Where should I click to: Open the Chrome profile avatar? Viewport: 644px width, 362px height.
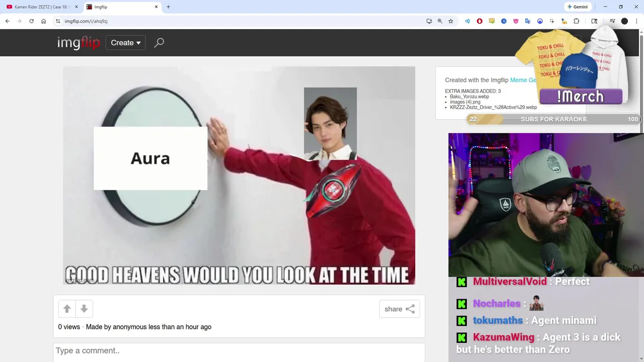pyautogui.click(x=624, y=21)
